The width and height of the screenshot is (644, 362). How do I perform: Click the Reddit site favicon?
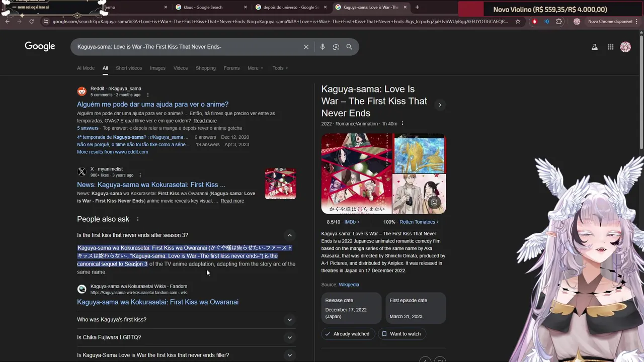coord(82,92)
